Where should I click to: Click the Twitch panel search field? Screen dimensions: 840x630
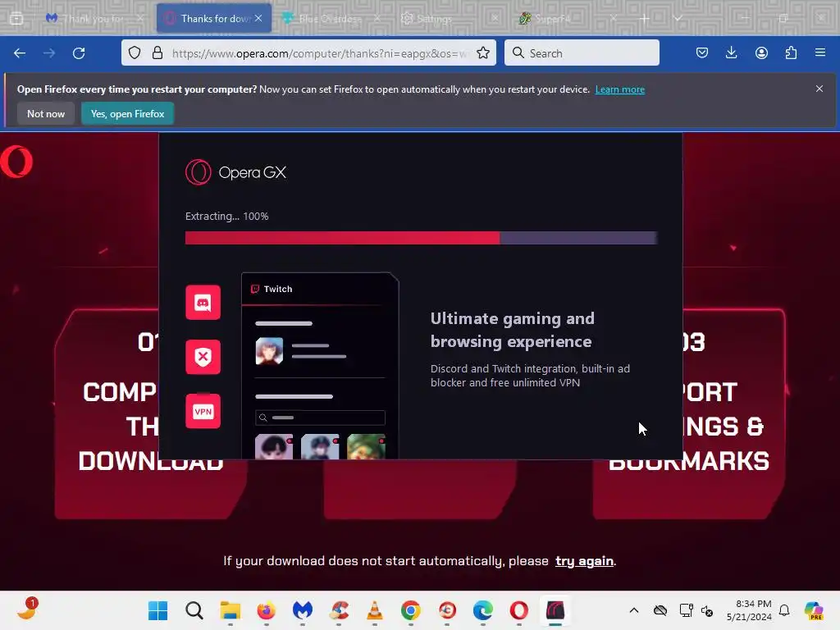click(x=321, y=418)
